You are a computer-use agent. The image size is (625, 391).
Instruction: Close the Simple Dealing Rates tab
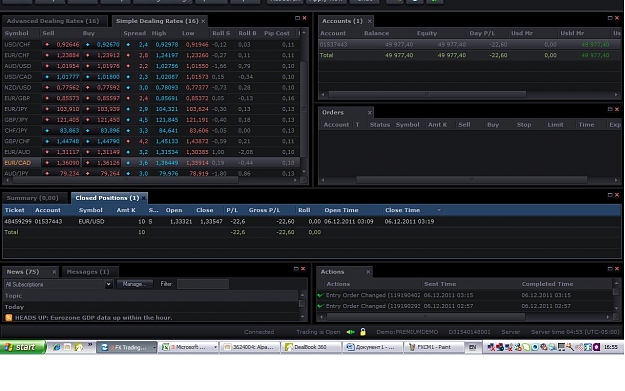coord(203,21)
